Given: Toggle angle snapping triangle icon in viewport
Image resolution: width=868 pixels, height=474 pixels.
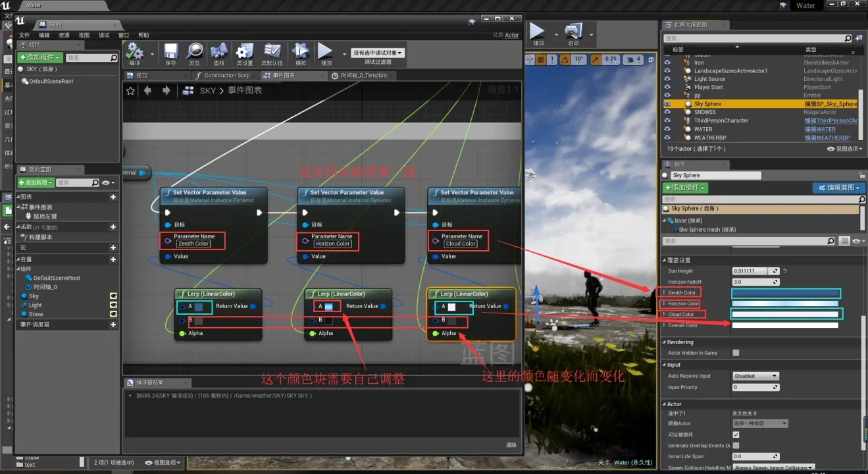Looking at the screenshot, I should point(565,59).
